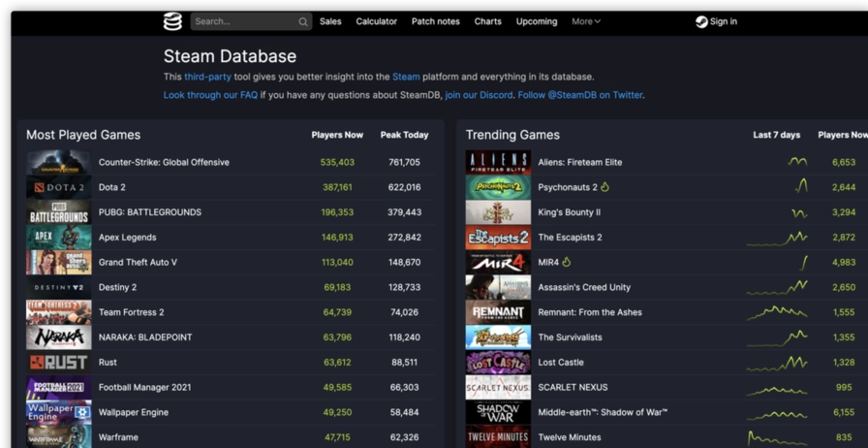The height and width of the screenshot is (448, 868).
Task: Click the Wallpaper Engine thumbnail
Action: coord(59,412)
